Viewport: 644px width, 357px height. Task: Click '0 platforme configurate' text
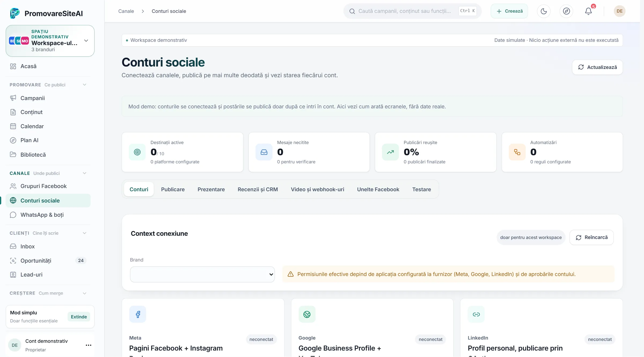175,162
